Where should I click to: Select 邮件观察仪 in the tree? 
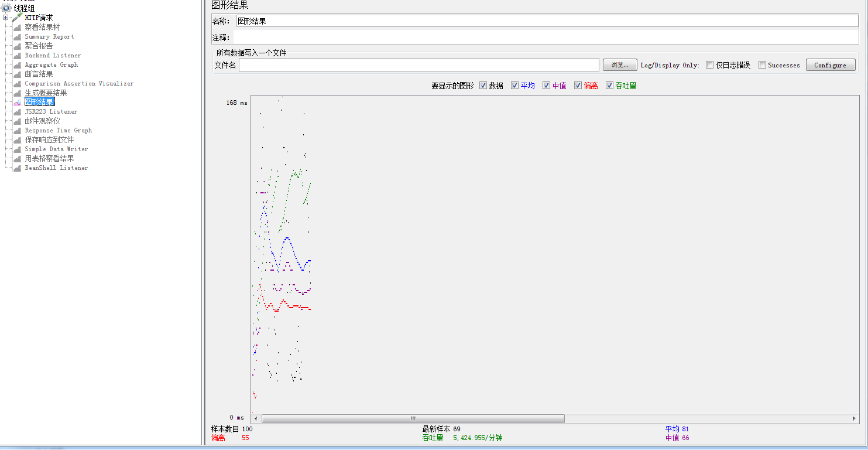click(42, 121)
